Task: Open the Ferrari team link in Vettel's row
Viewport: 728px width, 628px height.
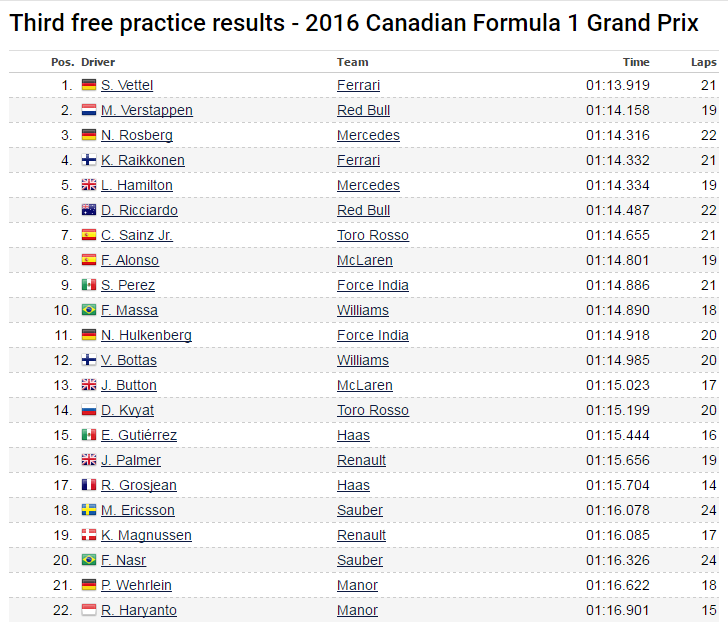Action: (358, 85)
